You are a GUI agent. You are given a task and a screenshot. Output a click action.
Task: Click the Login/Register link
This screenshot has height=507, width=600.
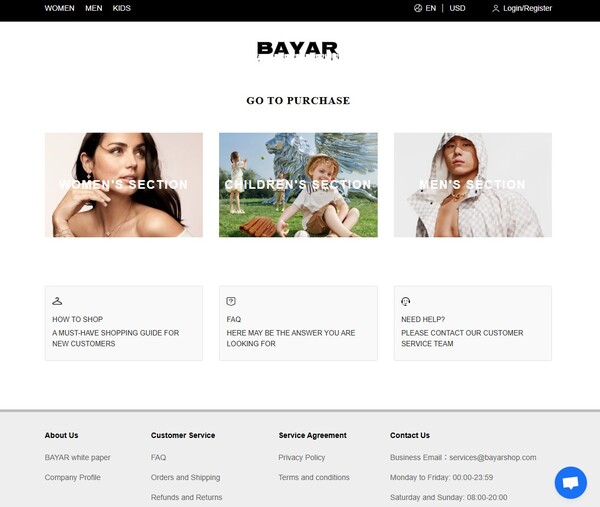pos(527,8)
